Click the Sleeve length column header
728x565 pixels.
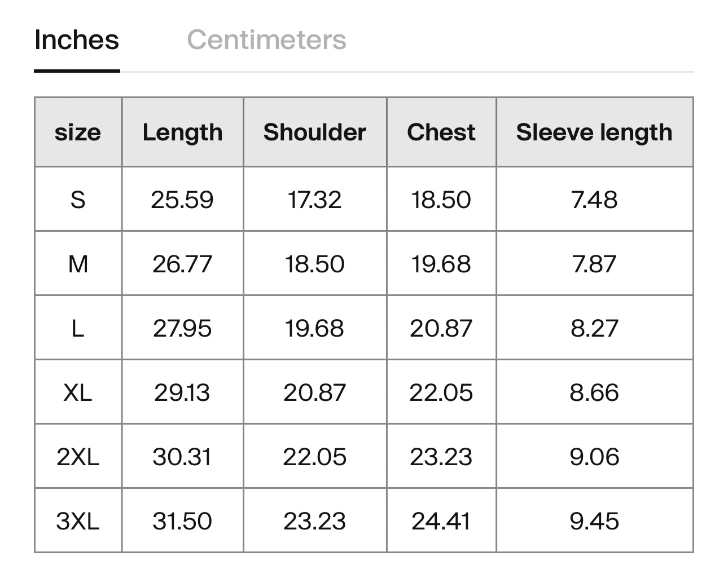[594, 133]
